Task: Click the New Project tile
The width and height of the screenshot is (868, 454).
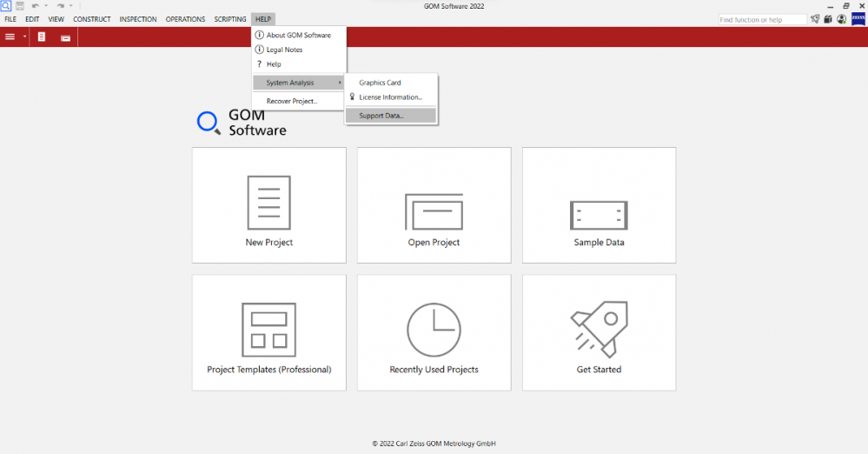Action: pyautogui.click(x=269, y=205)
